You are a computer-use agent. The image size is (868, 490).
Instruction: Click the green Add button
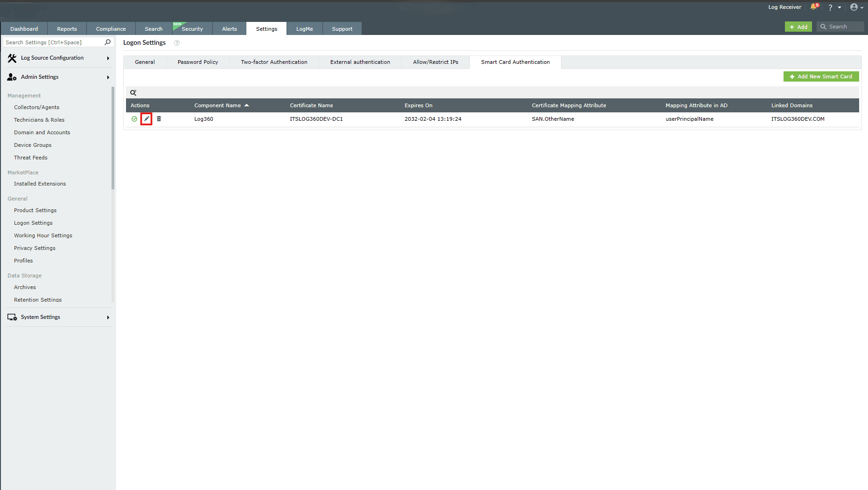pyautogui.click(x=798, y=27)
